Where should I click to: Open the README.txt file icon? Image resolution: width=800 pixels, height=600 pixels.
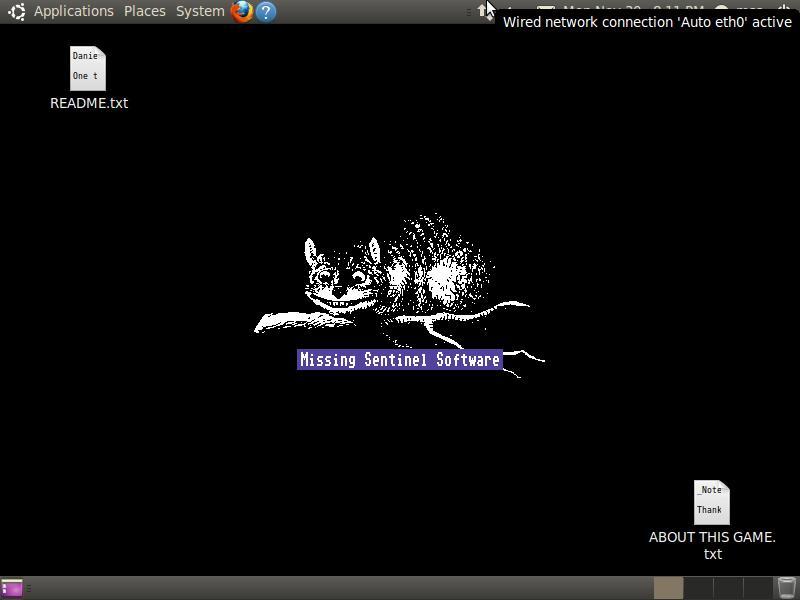(88, 70)
